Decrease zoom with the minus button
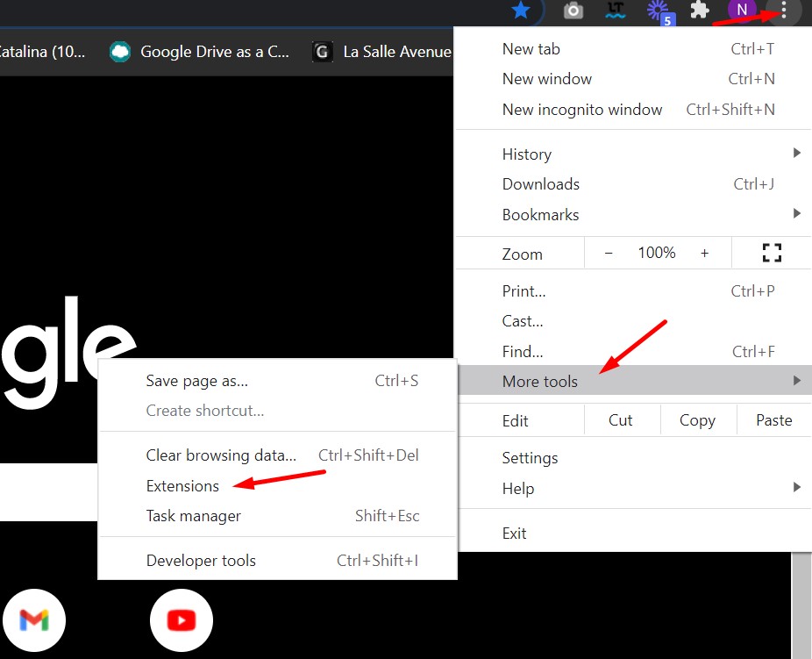 coord(609,253)
